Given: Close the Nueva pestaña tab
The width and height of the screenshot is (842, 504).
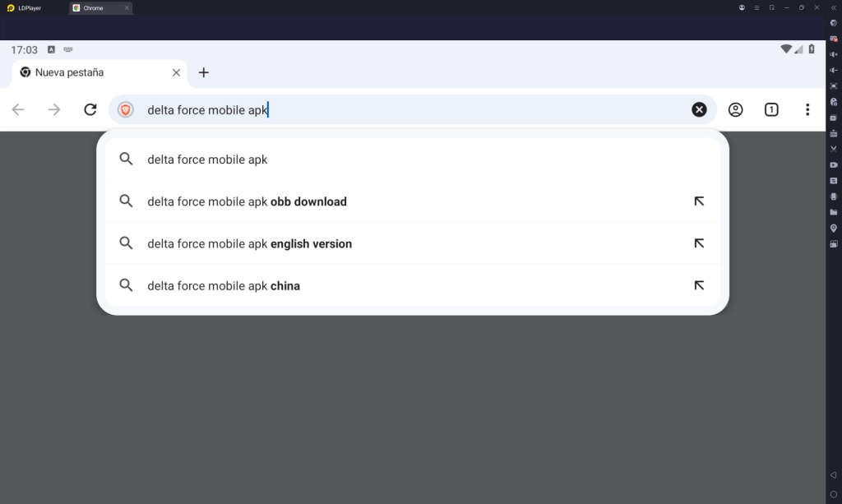Looking at the screenshot, I should (176, 72).
